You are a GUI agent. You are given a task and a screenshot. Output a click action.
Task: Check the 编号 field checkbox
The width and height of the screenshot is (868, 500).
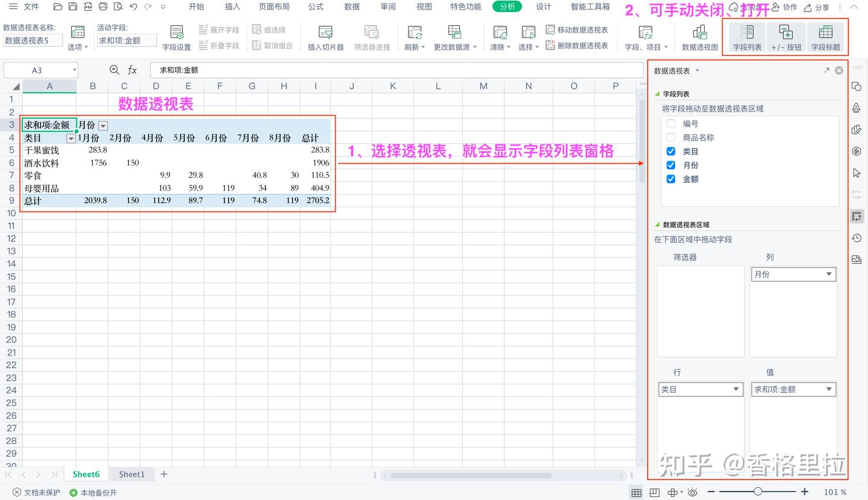point(671,123)
